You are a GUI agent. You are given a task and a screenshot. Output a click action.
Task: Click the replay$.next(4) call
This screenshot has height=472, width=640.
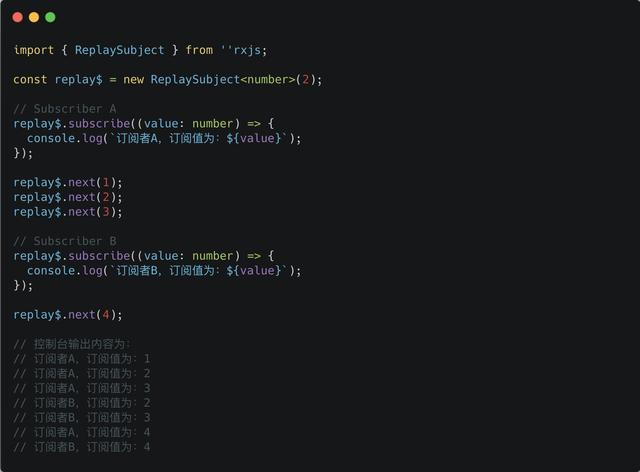68,315
